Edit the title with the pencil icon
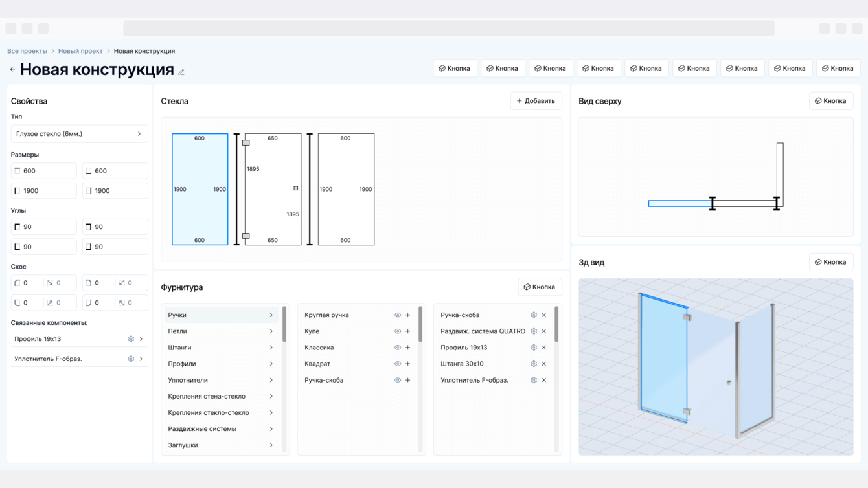 [181, 72]
